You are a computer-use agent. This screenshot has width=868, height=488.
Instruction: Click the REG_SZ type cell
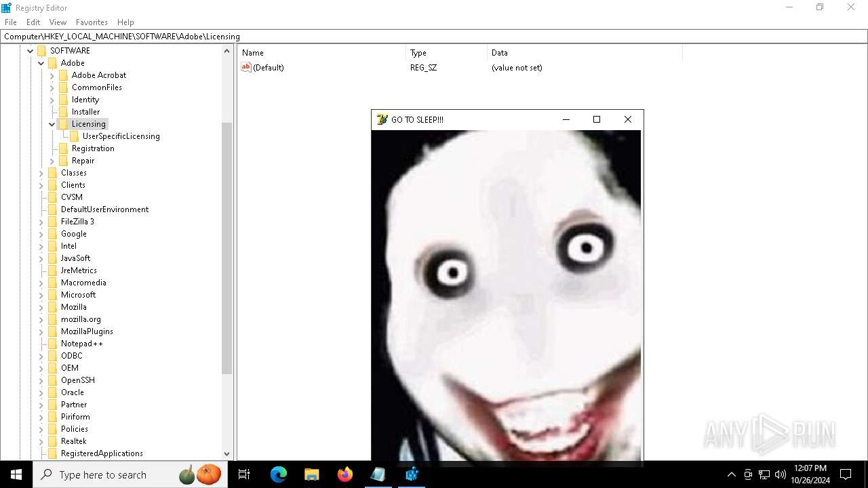point(423,68)
